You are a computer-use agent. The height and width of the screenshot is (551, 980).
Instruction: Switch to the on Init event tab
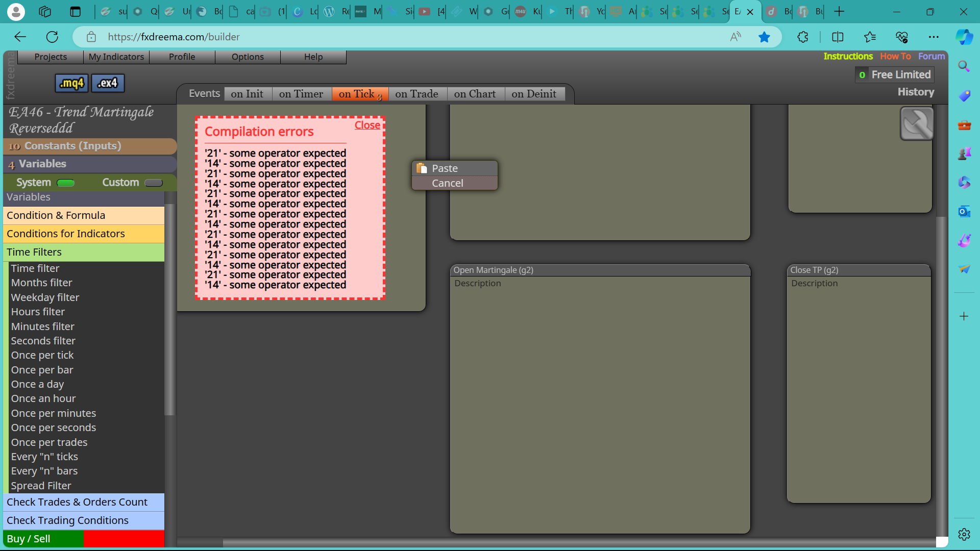pos(248,94)
